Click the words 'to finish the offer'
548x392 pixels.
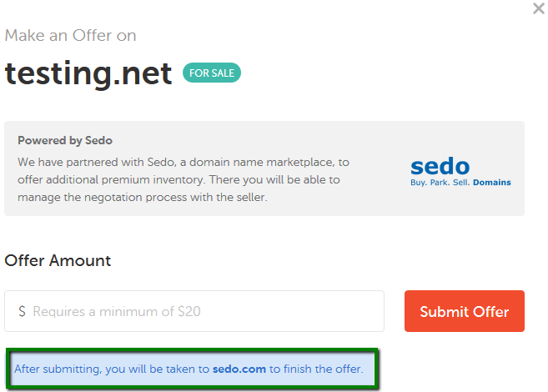point(317,369)
